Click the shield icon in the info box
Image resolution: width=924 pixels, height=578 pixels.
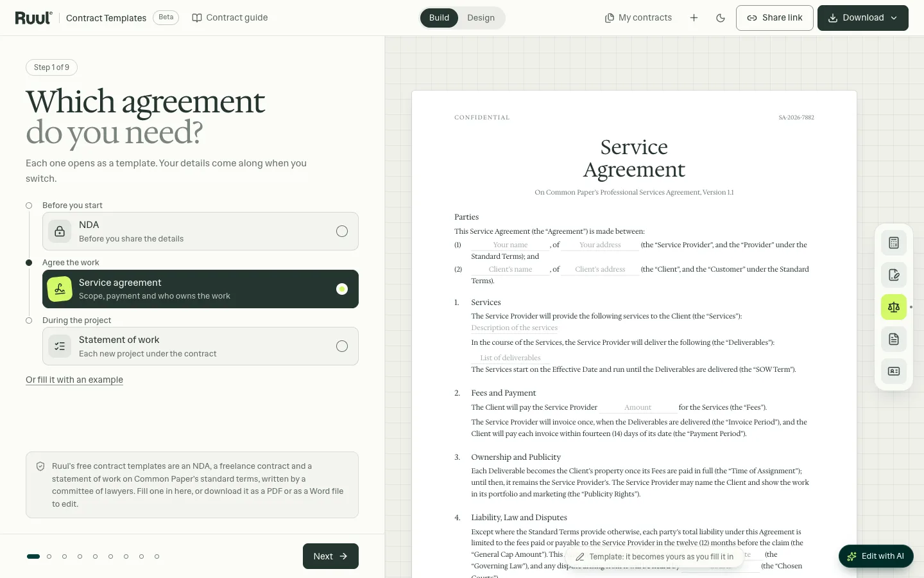click(40, 466)
